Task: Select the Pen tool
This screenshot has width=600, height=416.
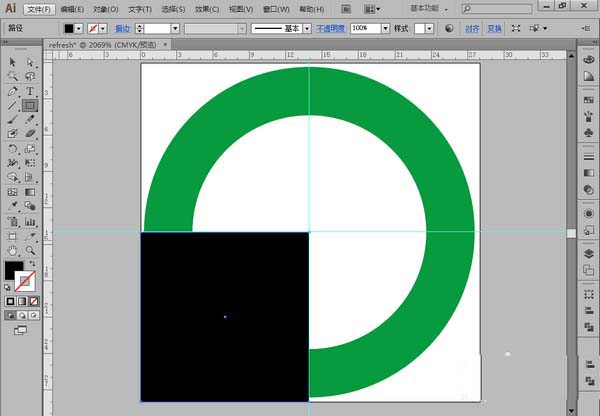Action: (x=12, y=91)
